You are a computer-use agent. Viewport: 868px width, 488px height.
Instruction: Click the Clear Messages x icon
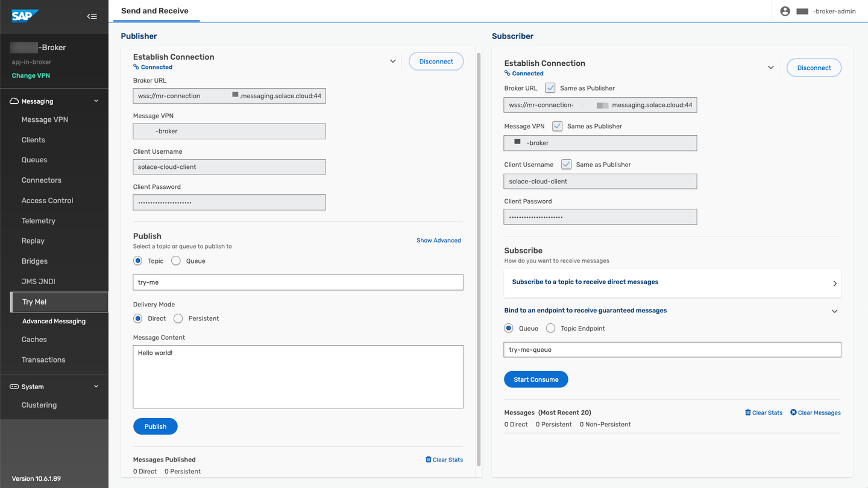(793, 413)
